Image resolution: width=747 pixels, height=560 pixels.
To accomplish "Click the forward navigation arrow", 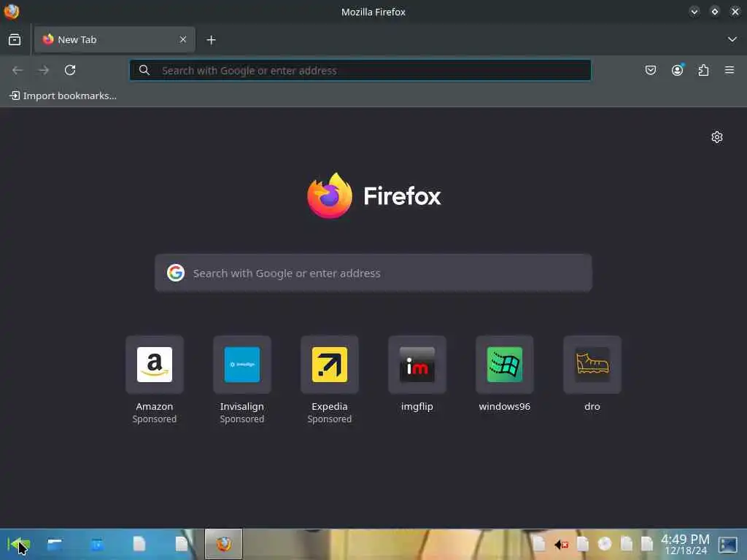I will pyautogui.click(x=44, y=71).
